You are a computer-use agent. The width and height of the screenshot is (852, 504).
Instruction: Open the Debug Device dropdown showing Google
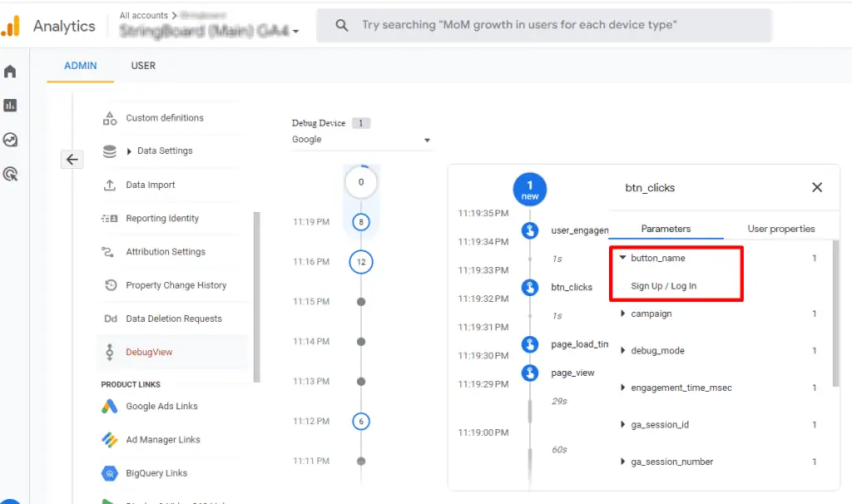point(362,140)
